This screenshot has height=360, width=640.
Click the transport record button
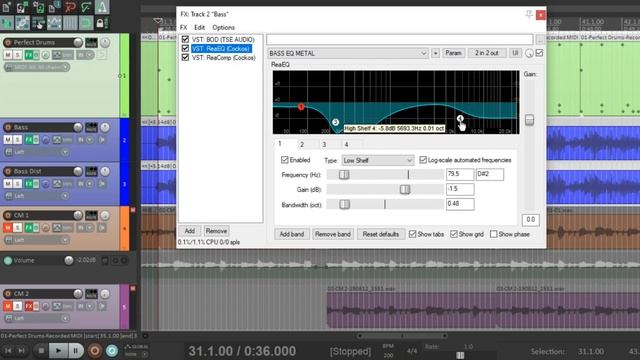pyautogui.click(x=94, y=350)
